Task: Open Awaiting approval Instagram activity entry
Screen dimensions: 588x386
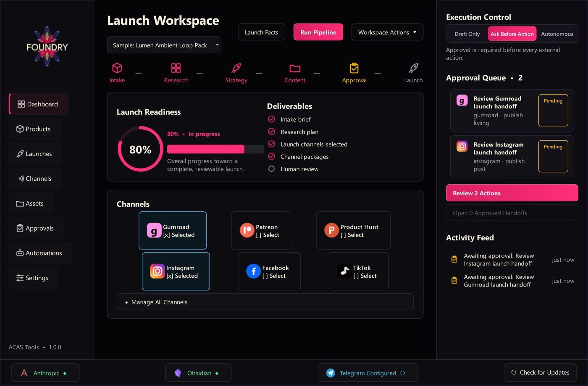Action: tap(512, 260)
